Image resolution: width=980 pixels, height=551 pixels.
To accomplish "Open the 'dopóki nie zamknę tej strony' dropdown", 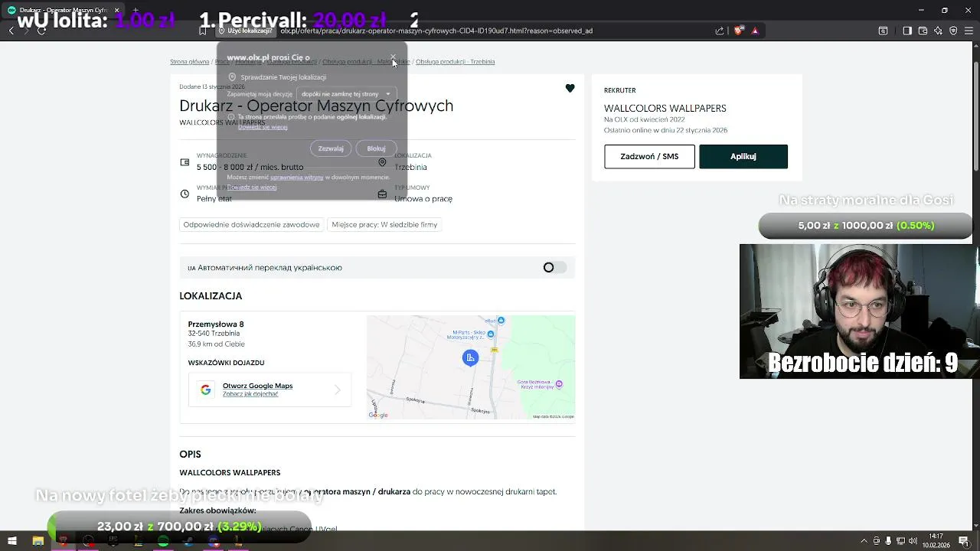I will (346, 94).
